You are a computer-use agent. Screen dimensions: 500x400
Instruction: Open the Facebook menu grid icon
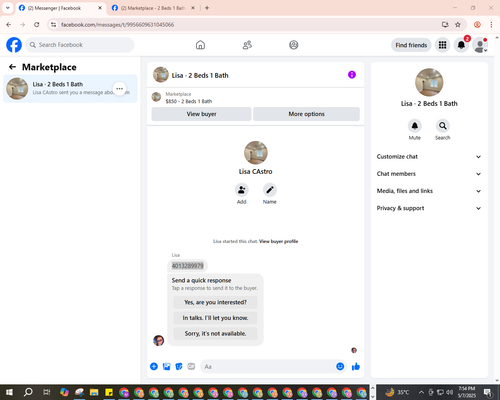(442, 45)
